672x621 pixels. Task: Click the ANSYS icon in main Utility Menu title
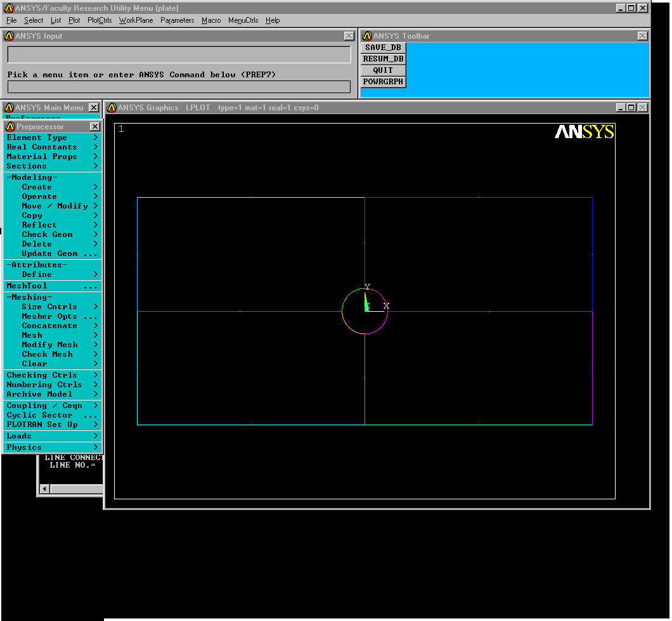click(9, 8)
